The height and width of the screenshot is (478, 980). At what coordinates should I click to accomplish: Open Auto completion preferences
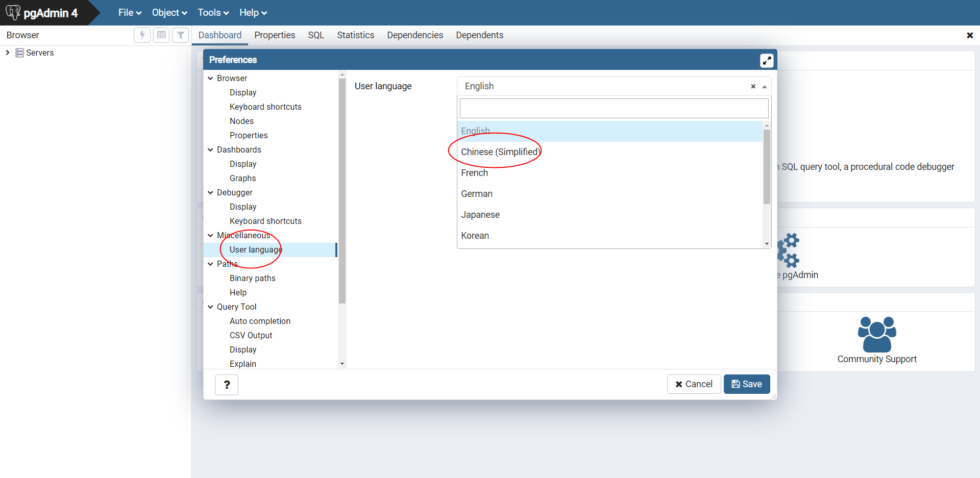click(x=260, y=321)
